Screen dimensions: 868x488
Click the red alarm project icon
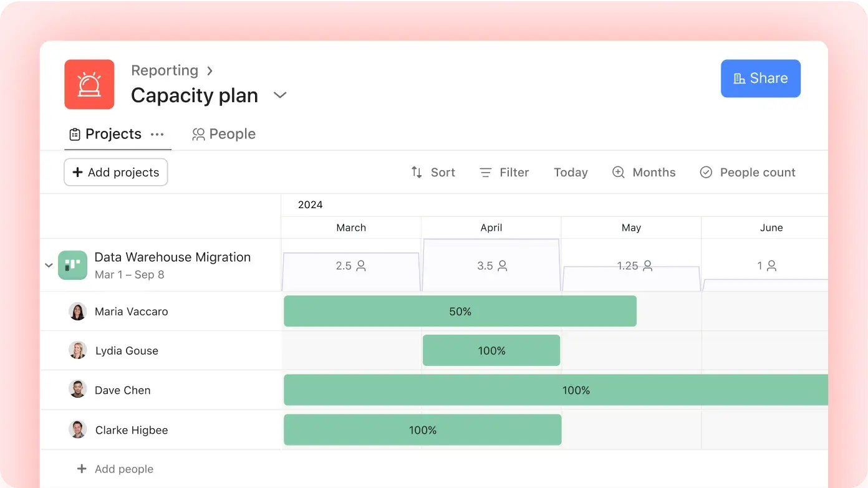coord(89,84)
